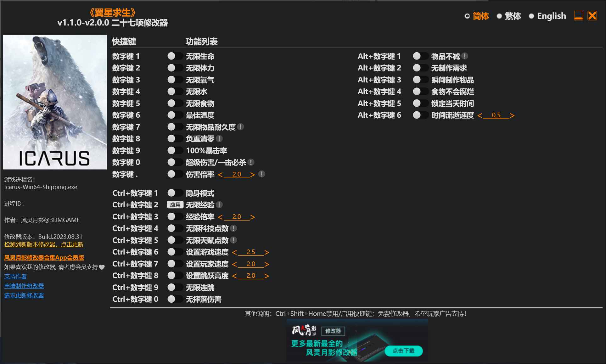The width and height of the screenshot is (606, 364).
Task: Toggle 无摔落伤害 on
Action: [175, 299]
